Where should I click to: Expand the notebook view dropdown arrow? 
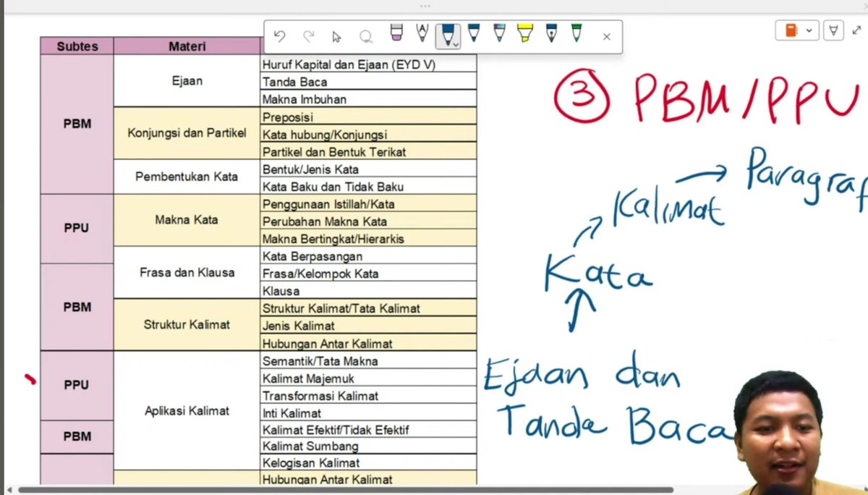809,30
